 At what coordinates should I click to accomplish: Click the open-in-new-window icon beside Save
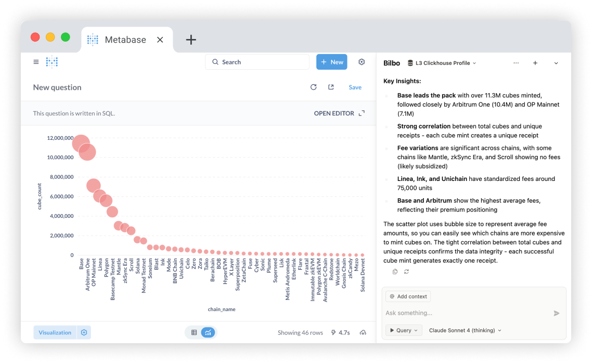point(331,87)
